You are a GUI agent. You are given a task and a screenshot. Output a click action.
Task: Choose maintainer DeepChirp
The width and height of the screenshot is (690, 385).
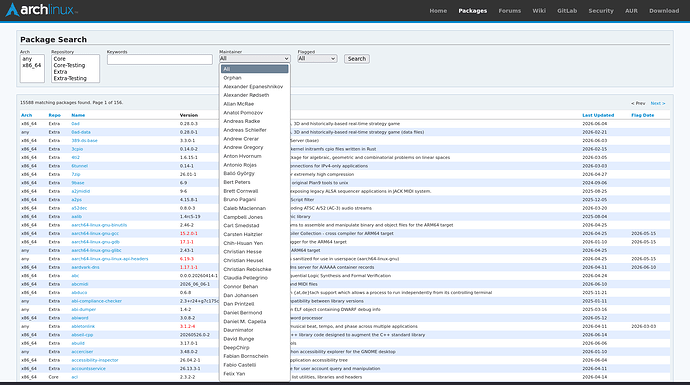click(254, 348)
